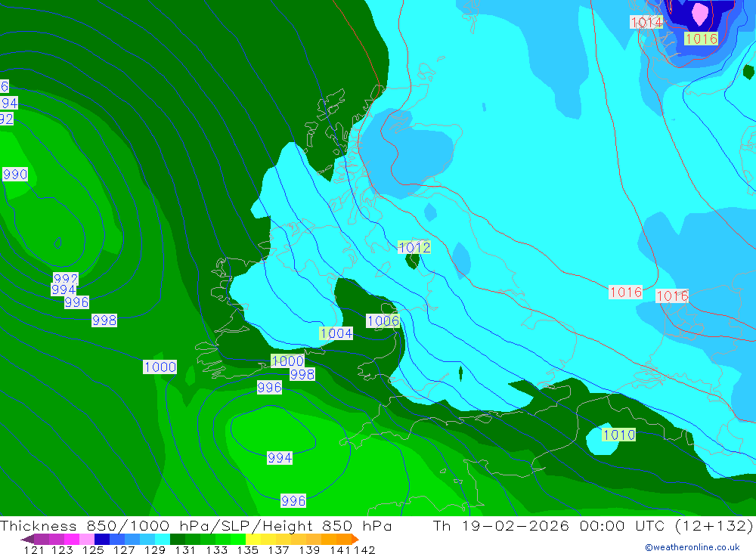The height and width of the screenshot is (554, 756).
Task: Select the orange arrow tip of legend
Action: coord(355,540)
